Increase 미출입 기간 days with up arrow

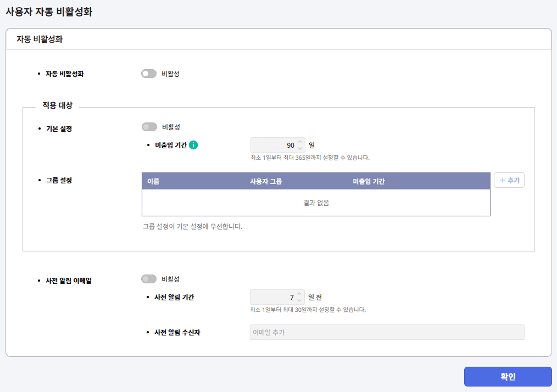tap(300, 142)
